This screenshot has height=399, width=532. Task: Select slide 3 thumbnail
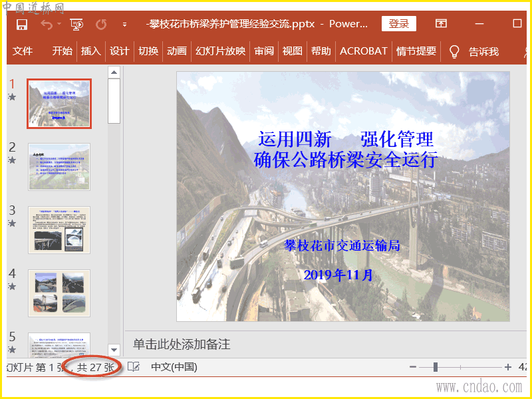(59, 230)
